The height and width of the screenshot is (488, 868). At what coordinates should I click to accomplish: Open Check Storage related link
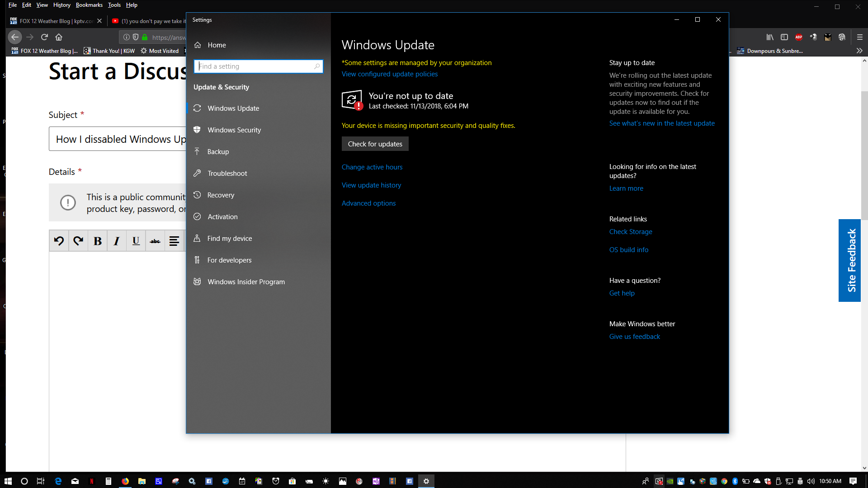[631, 232]
